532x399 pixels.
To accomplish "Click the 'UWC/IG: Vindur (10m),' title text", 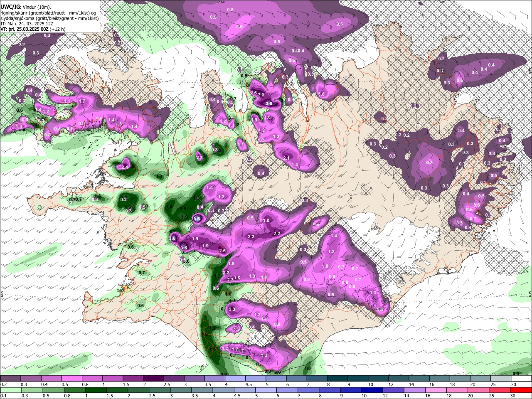I will click(x=26, y=7).
